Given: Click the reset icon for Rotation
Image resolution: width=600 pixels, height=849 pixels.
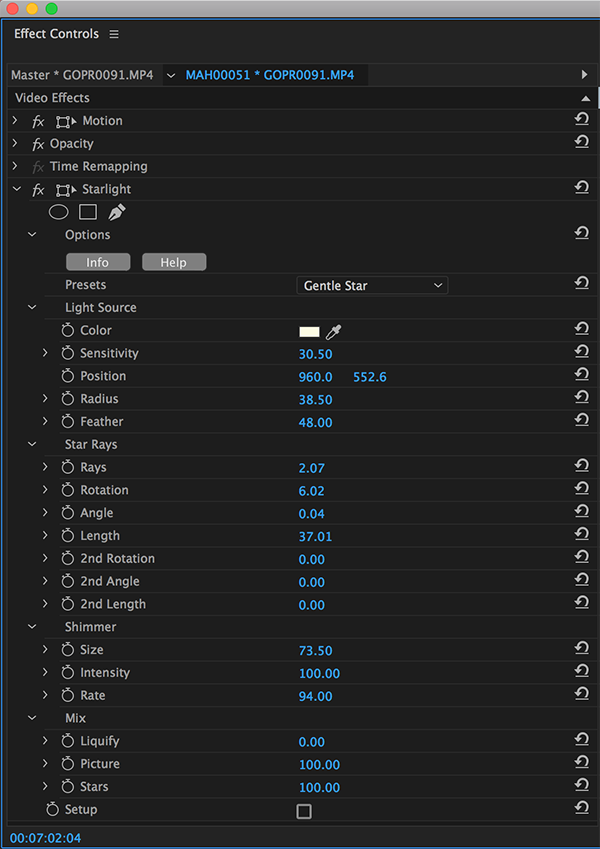Looking at the screenshot, I should [581, 490].
